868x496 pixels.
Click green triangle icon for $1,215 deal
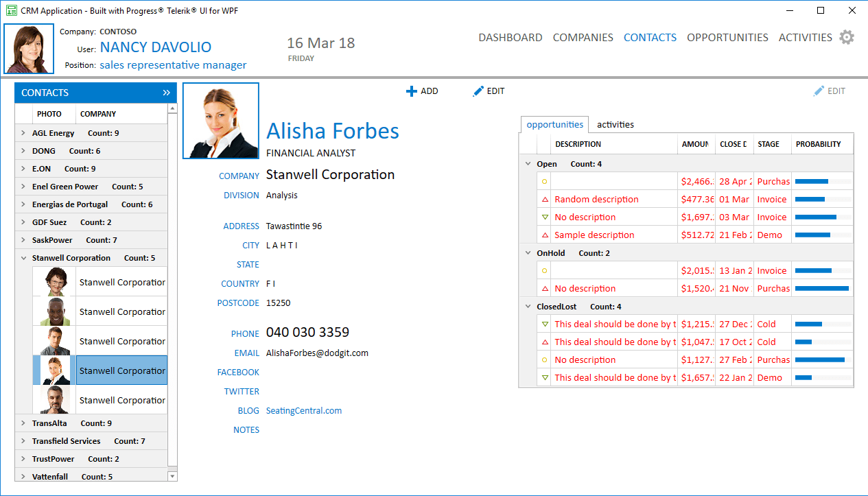click(x=545, y=324)
